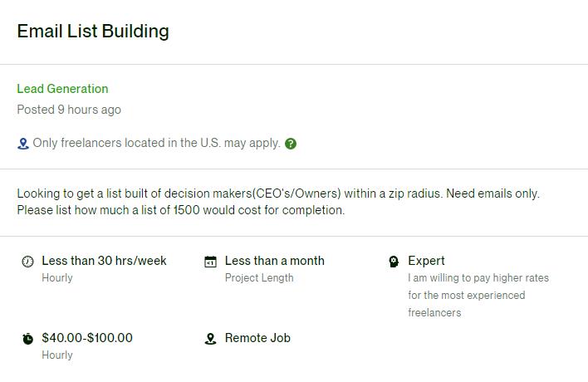This screenshot has height=382, width=588.
Task: Click the $40.00-$100.00 hourly rate text
Action: tap(87, 338)
